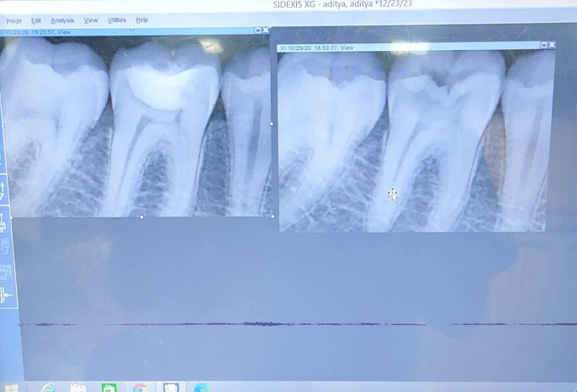Open the Image menu
The width and height of the screenshot is (577, 392).
pos(14,20)
